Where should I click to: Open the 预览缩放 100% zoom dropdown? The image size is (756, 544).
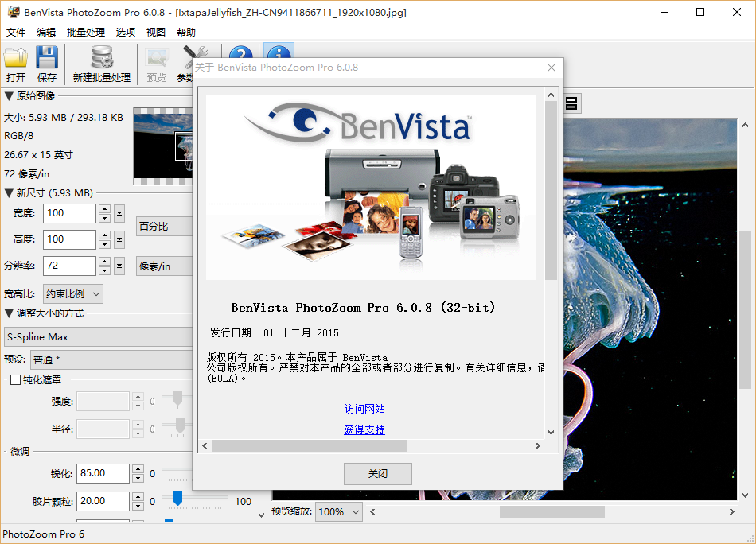coord(338,511)
